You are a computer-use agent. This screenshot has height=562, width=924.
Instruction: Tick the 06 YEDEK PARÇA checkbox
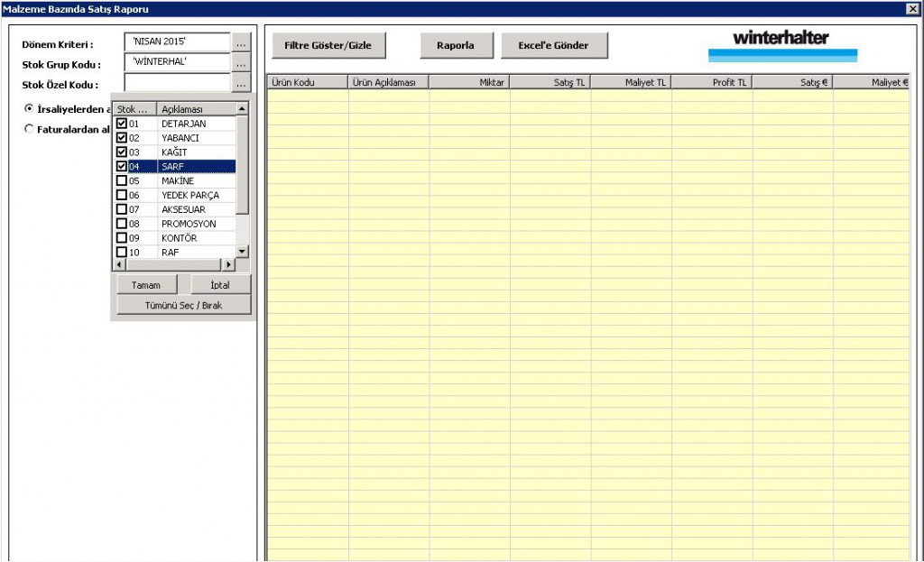coord(122,195)
